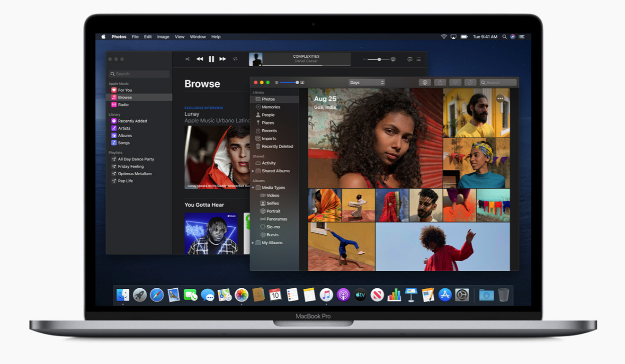
Task: Open Podcasts from the Dock
Action: tap(343, 295)
